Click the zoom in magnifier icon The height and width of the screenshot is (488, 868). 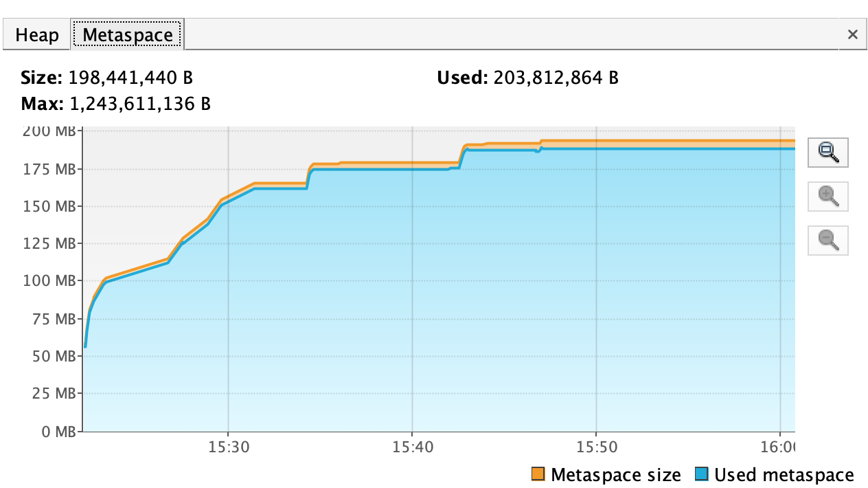[x=828, y=197]
